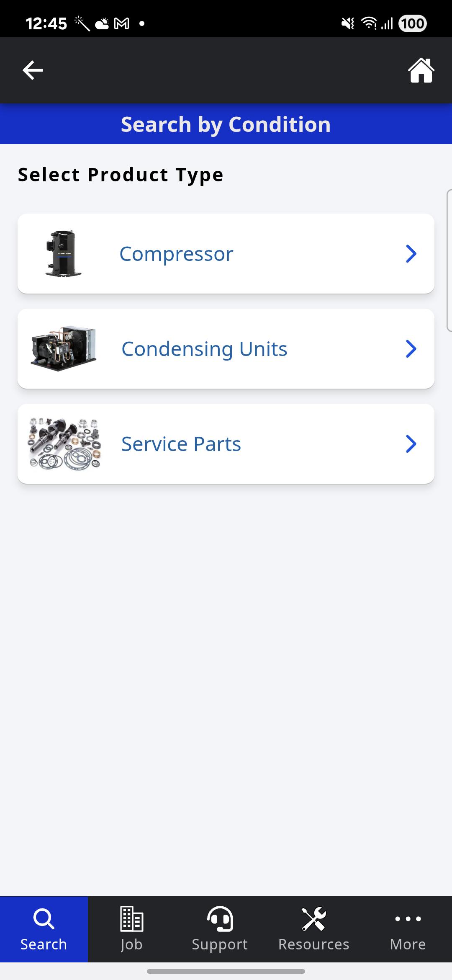Image resolution: width=452 pixels, height=980 pixels.
Task: Expand the Service Parts chevron arrow
Action: coord(411,444)
